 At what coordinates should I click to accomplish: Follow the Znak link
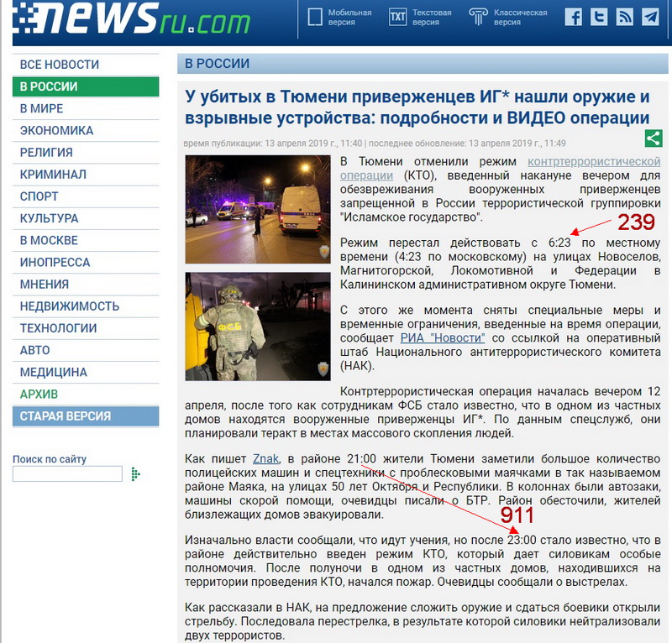265,459
